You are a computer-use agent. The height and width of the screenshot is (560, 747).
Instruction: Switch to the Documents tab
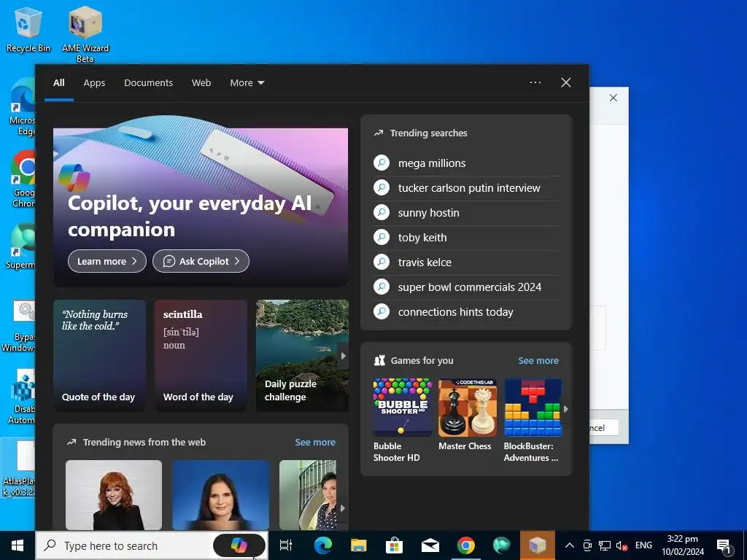[x=148, y=83]
